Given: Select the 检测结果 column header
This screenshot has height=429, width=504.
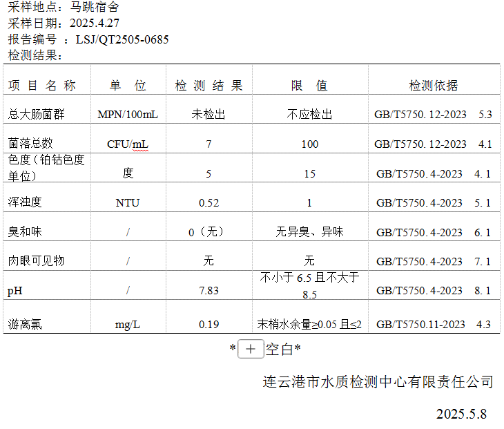Looking at the screenshot, I should point(209,86).
